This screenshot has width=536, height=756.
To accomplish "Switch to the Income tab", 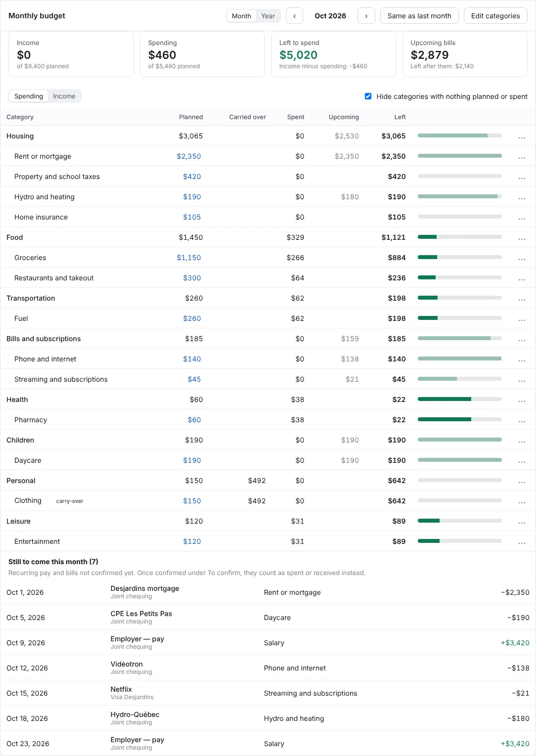I will tap(64, 96).
